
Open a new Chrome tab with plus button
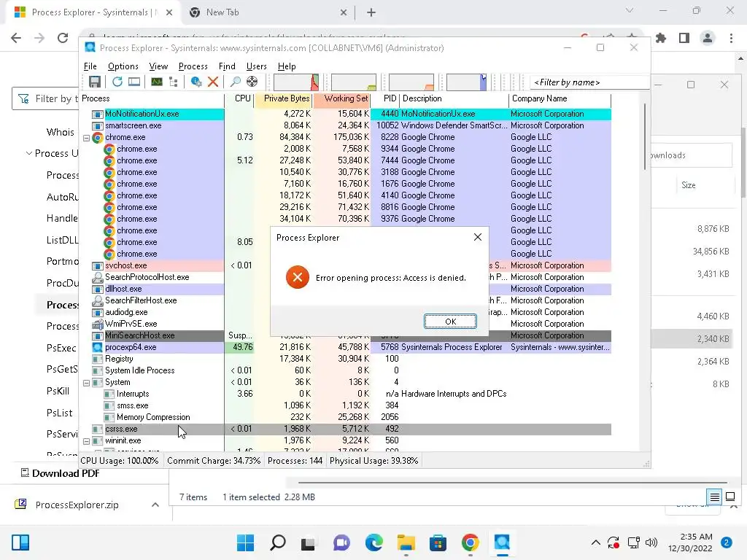(371, 13)
